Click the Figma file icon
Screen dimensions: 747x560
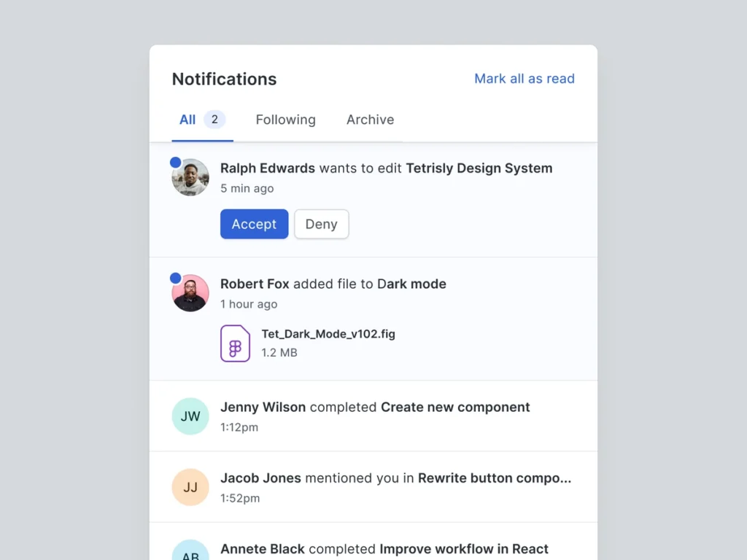(x=235, y=343)
